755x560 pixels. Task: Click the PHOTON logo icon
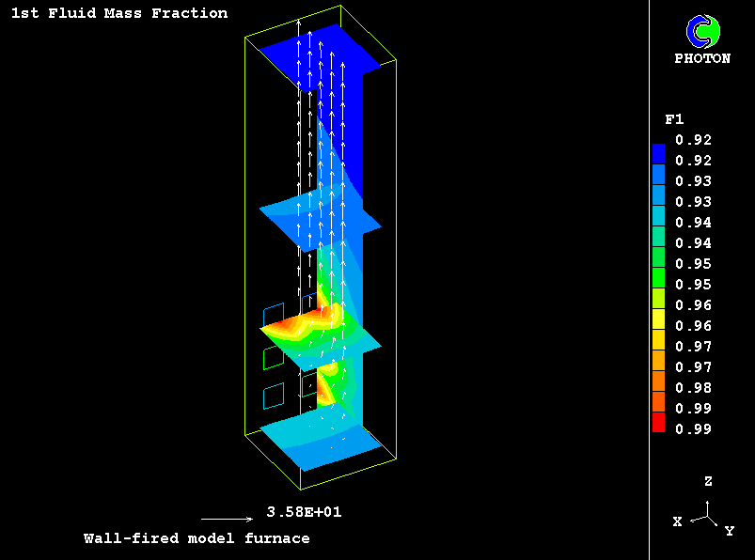(x=701, y=32)
